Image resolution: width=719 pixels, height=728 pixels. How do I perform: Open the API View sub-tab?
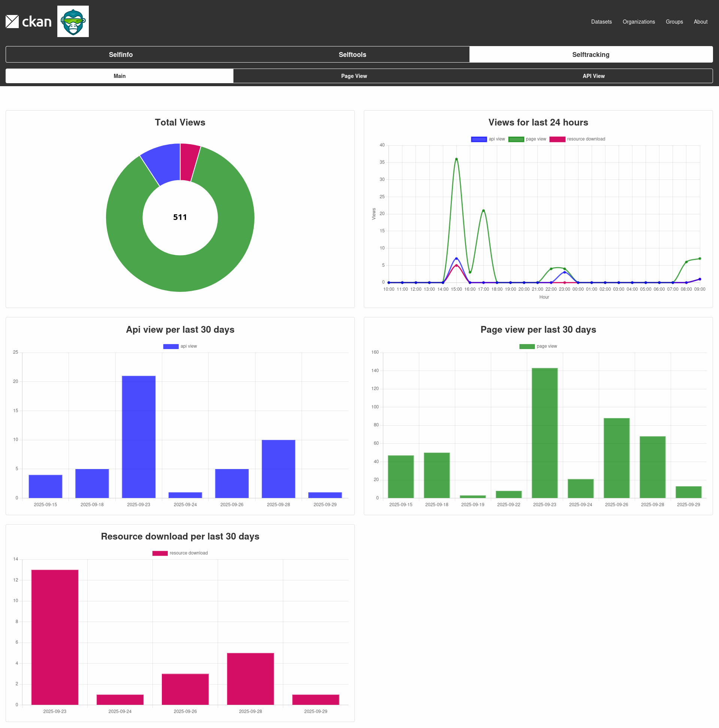click(x=593, y=76)
